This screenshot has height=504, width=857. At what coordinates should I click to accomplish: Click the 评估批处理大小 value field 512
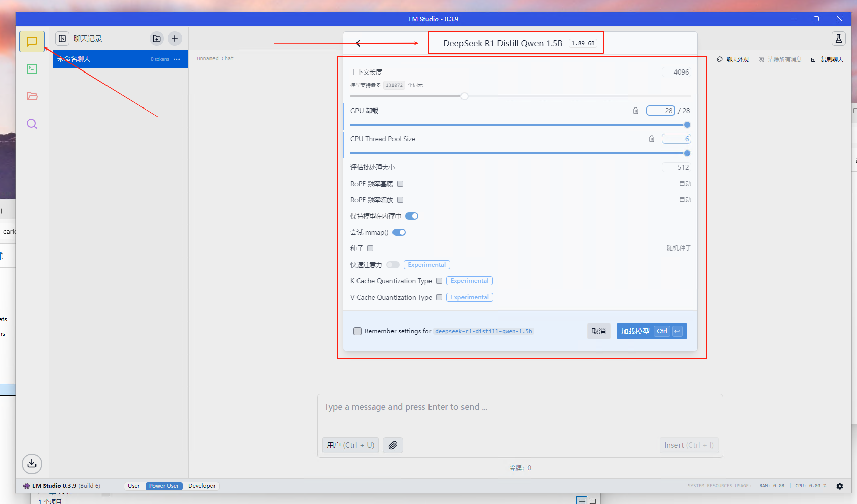(676, 167)
